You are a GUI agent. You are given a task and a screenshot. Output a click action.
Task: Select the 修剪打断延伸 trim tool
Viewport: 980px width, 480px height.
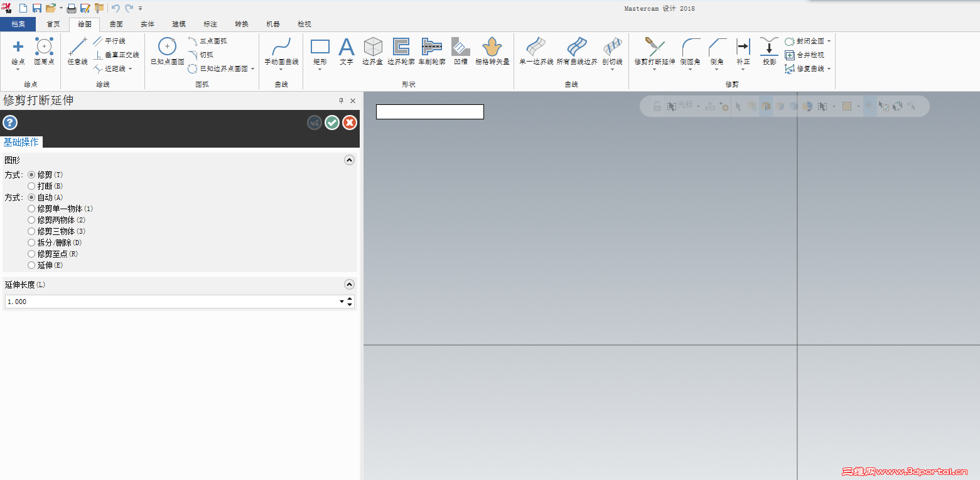655,50
